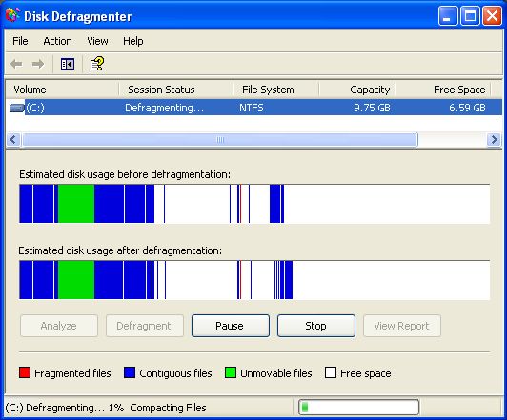This screenshot has width=507, height=420.
Task: Click the '9.75 GB' capacity value
Action: (372, 108)
